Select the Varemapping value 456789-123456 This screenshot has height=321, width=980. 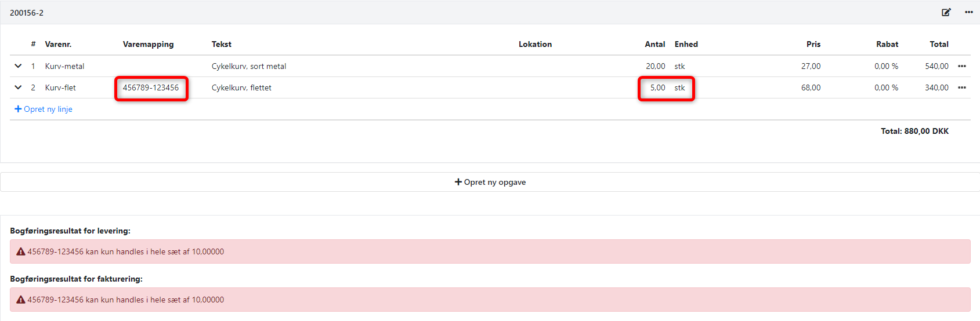coord(151,87)
